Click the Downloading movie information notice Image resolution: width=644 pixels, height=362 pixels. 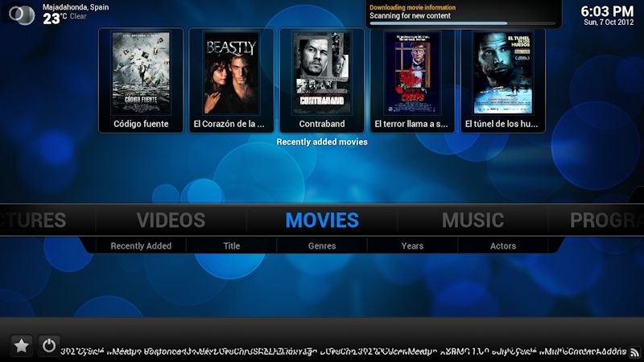(x=412, y=7)
